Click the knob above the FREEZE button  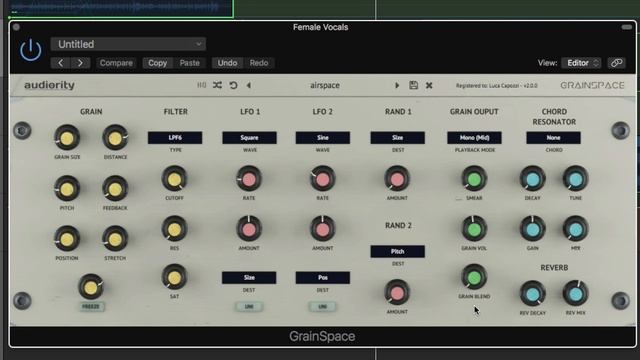click(91, 287)
